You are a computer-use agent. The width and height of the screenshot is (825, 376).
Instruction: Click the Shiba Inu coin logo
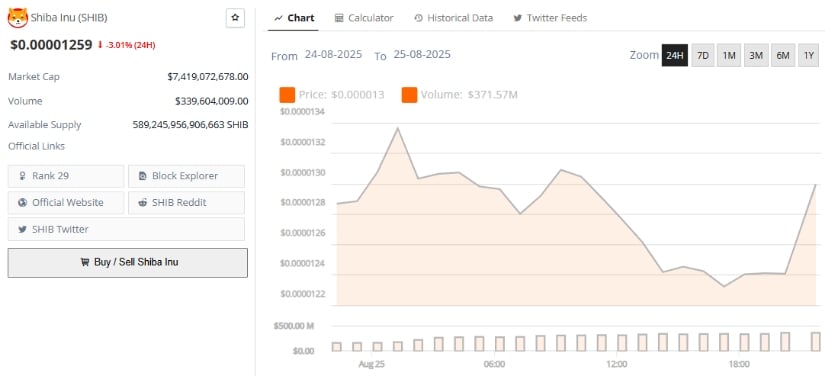point(18,18)
